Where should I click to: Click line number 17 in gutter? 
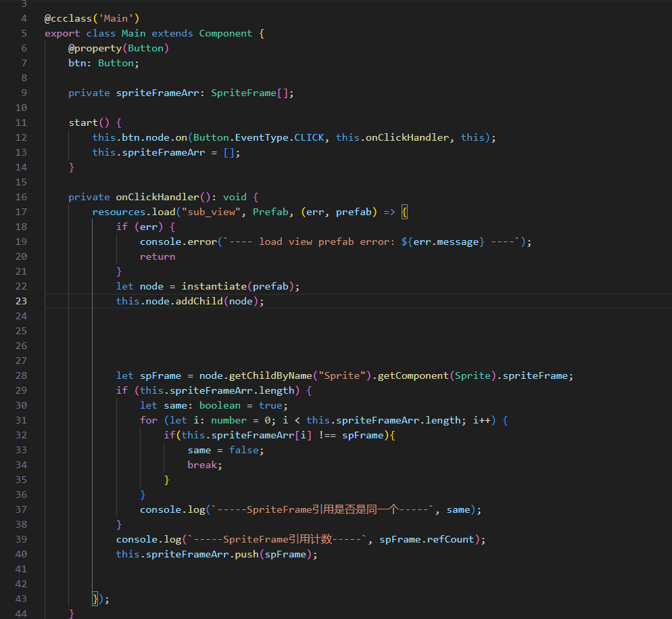click(21, 212)
